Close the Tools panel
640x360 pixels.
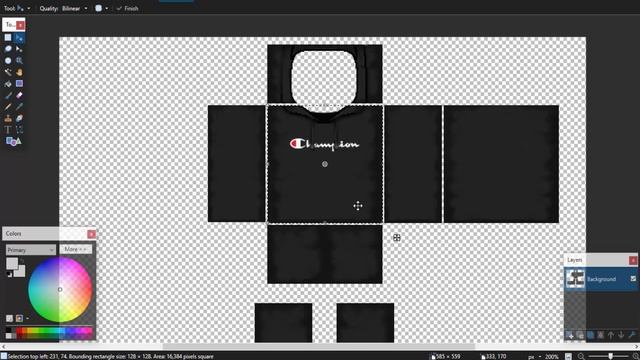point(20,25)
